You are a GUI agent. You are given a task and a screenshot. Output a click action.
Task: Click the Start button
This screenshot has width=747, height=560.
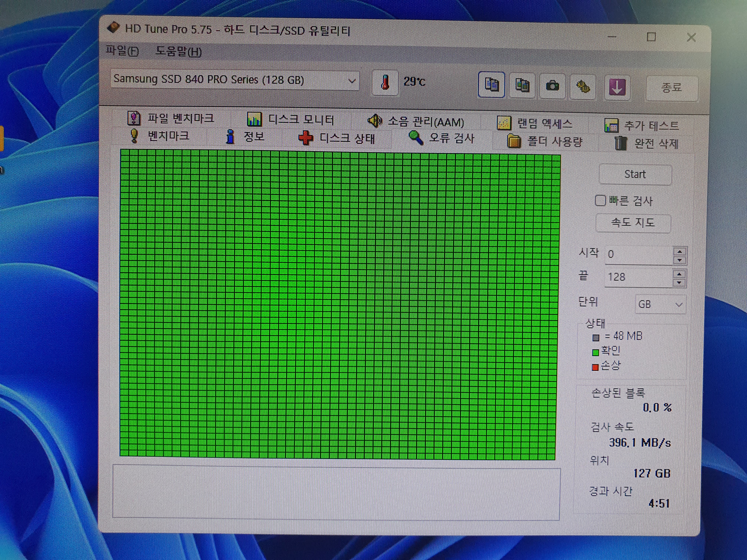[635, 174]
